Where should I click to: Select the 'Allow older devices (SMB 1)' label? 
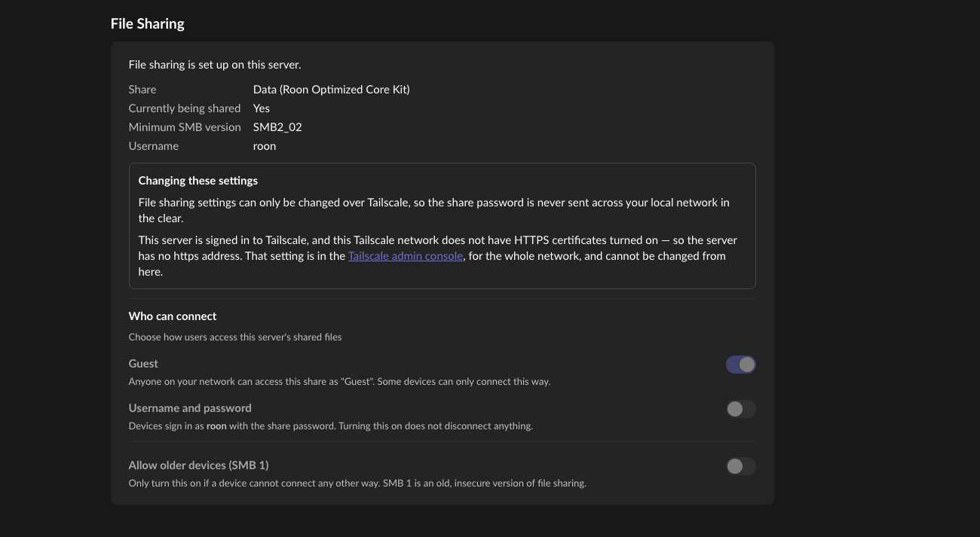[199, 465]
